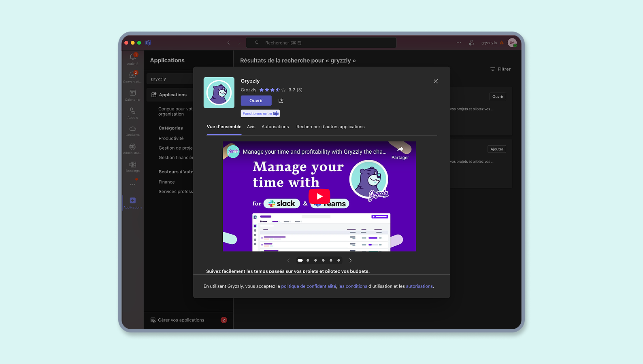Select the Gestion de projet category
Screen dimensions: 643x364
[x=176, y=148]
